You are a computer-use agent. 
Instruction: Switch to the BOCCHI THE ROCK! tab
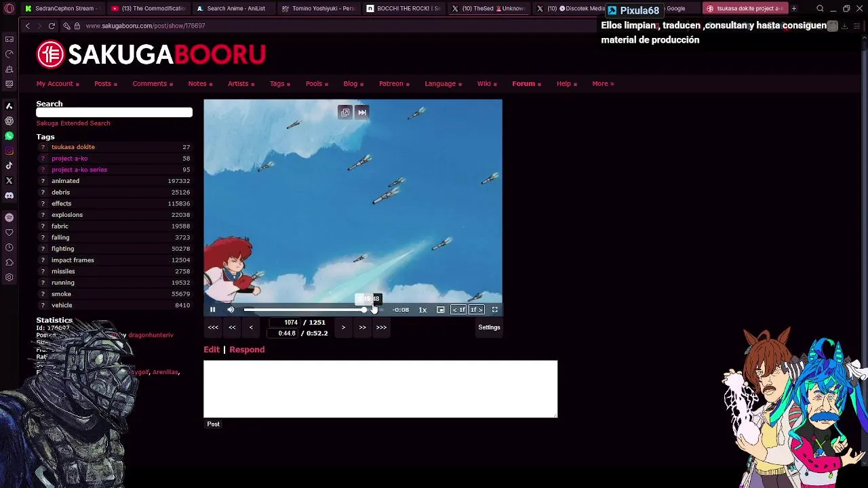(x=403, y=9)
